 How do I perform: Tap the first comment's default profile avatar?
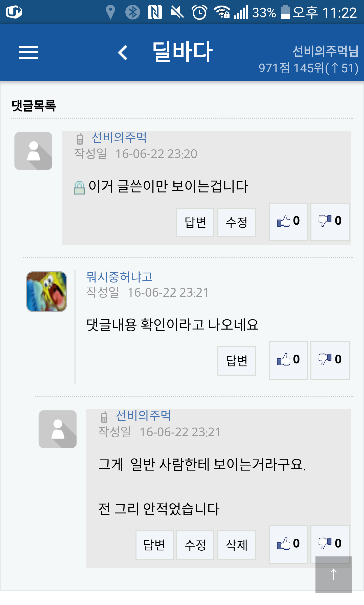[33, 151]
